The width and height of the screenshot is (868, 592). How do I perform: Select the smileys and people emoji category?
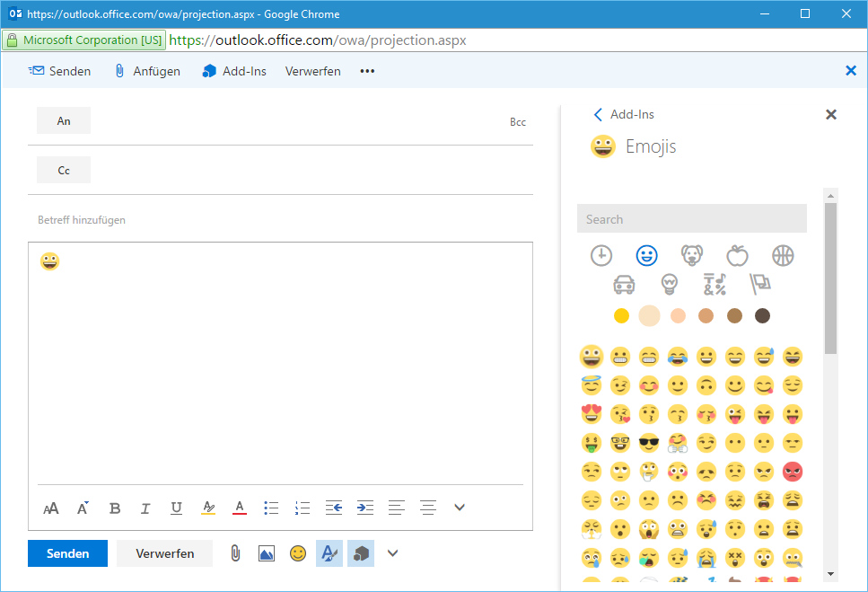(x=646, y=255)
